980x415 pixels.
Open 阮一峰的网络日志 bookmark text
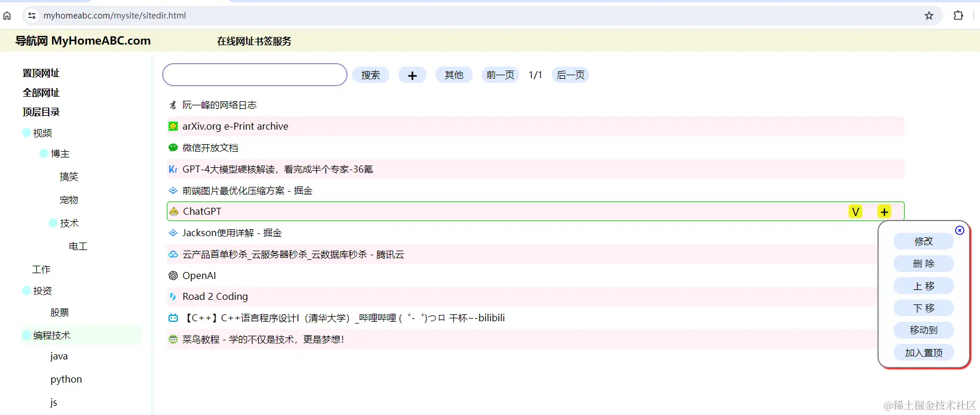click(x=220, y=105)
